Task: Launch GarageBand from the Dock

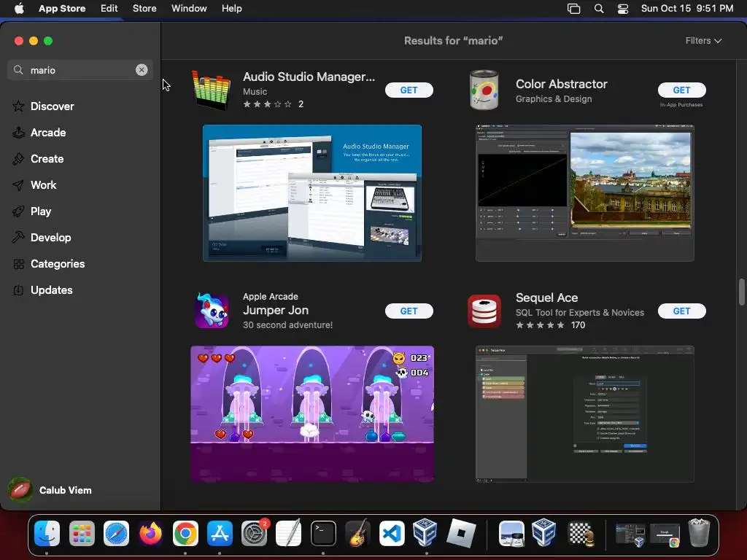Action: coord(357,533)
